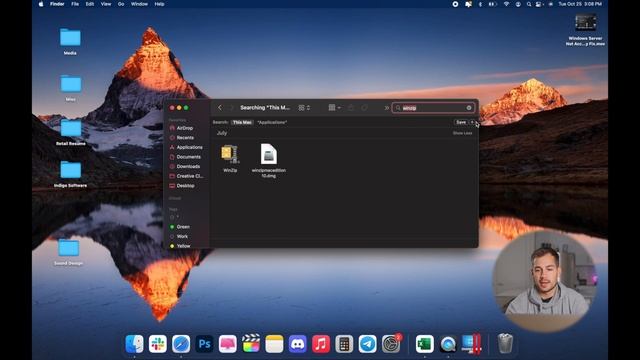
Task: Launch Photoshop from the Dock
Action: coord(204,344)
